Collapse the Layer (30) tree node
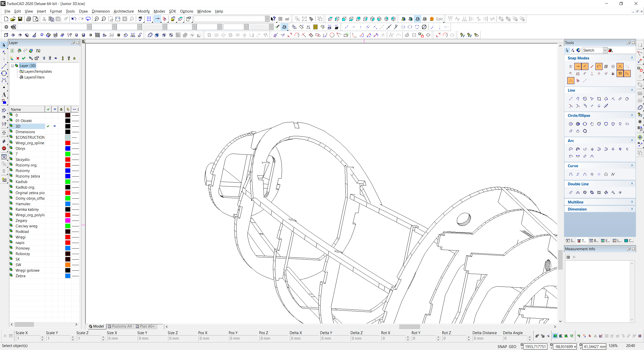 (x=12, y=66)
